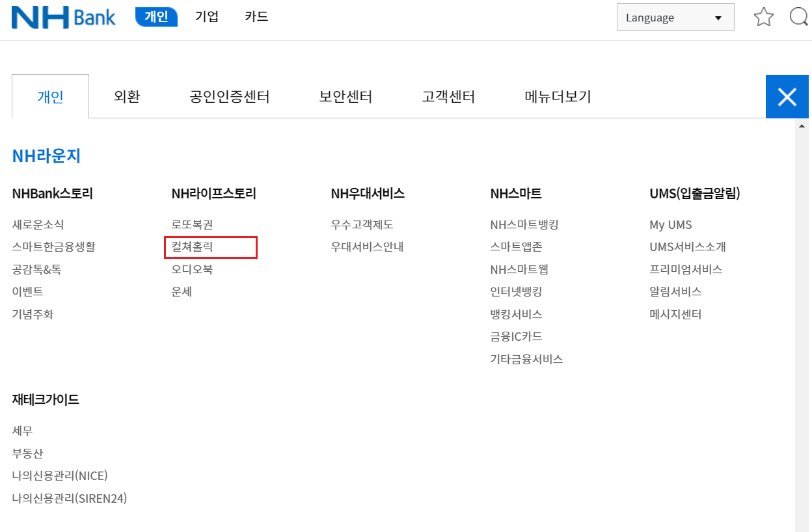Viewport: 812px width, 532px height.
Task: Open NHBank스토리 category heading
Action: pyautogui.click(x=53, y=193)
